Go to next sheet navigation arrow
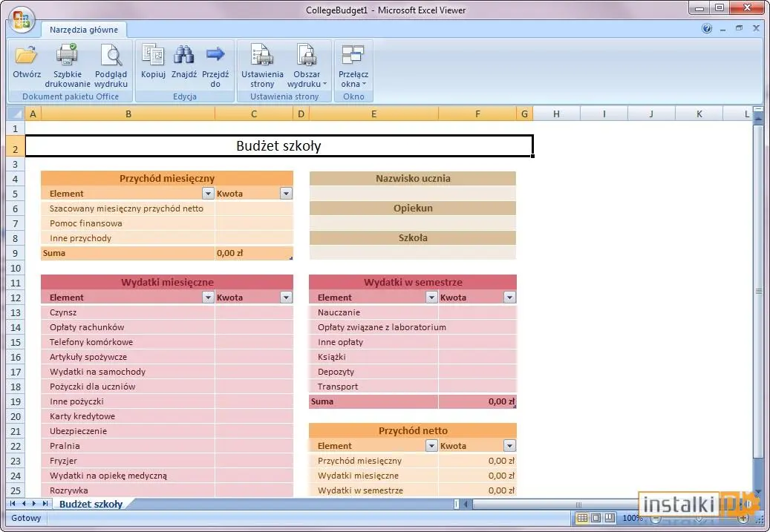This screenshot has width=770, height=532. click(34, 504)
